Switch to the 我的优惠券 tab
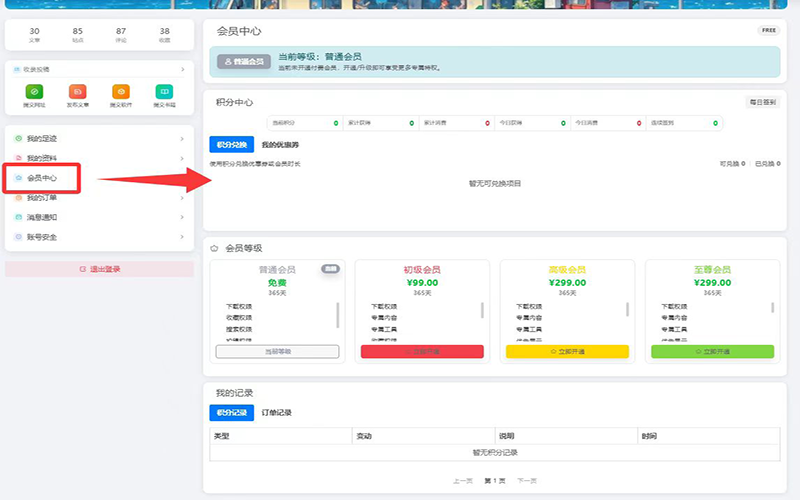Image resolution: width=800 pixels, height=500 pixels. point(281,145)
